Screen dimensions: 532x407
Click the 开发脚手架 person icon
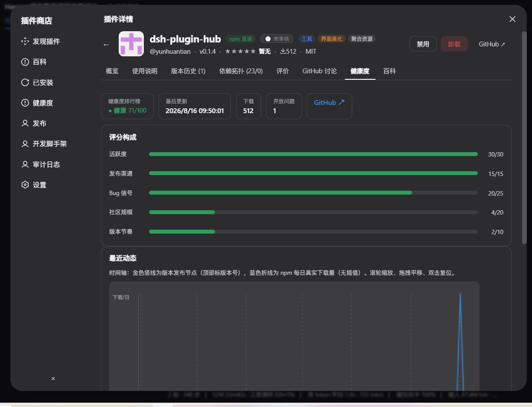[25, 144]
